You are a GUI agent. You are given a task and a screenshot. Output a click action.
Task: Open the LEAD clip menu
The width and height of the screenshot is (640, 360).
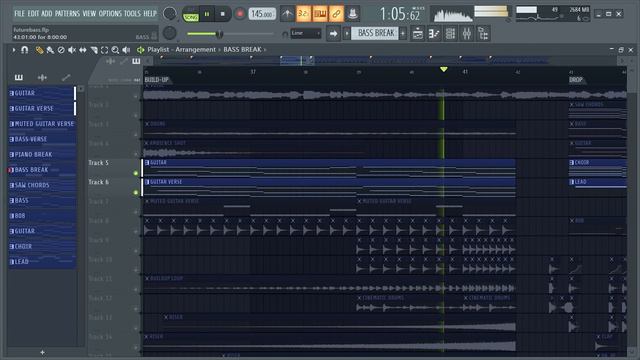[x=572, y=182]
